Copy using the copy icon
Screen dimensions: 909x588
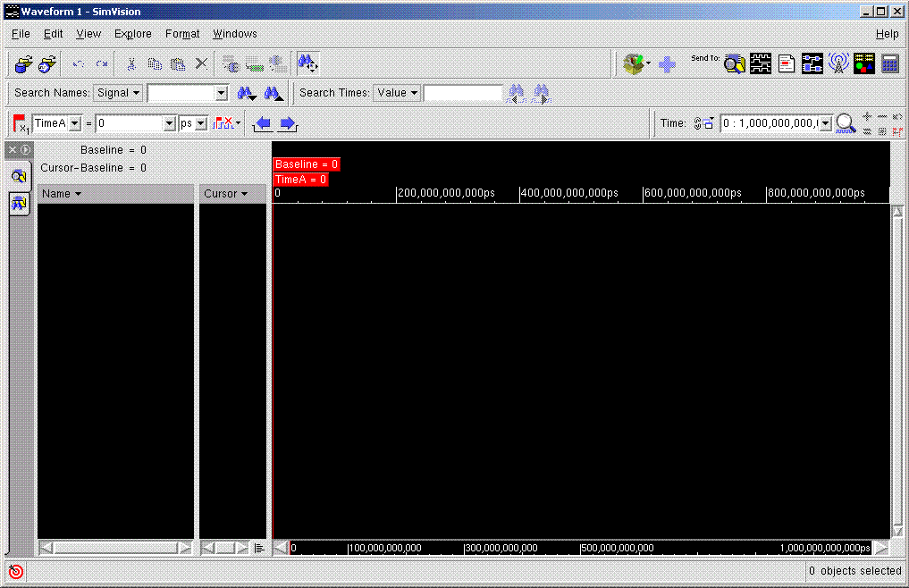(x=155, y=63)
